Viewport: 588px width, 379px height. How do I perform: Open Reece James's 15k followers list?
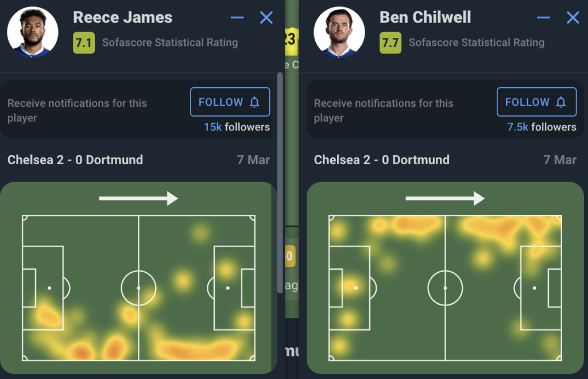(x=238, y=127)
